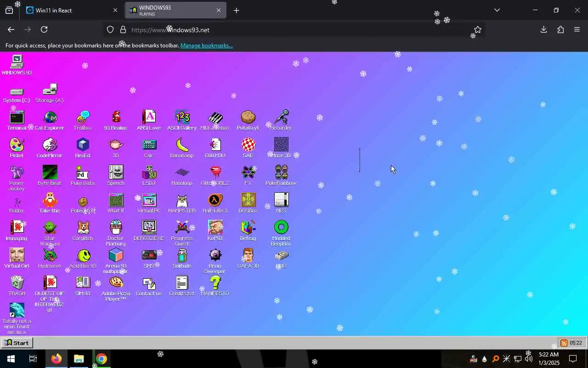Open HAMPSTER icon

click(x=182, y=203)
